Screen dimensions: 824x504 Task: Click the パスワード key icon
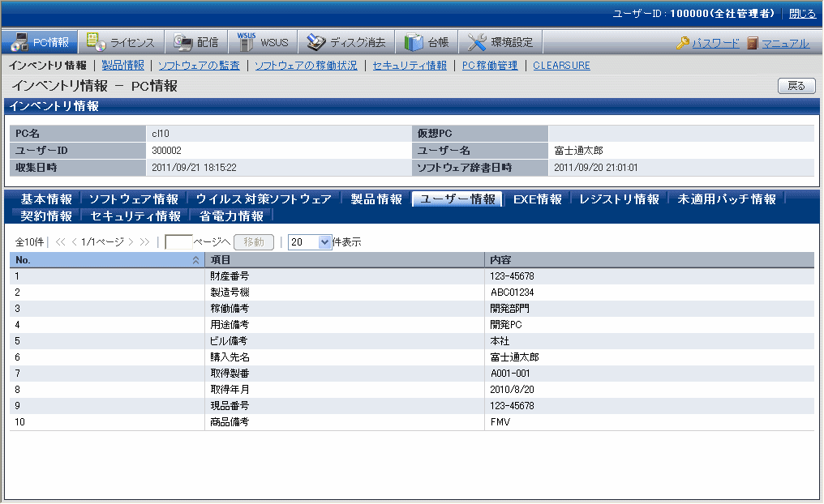click(683, 44)
